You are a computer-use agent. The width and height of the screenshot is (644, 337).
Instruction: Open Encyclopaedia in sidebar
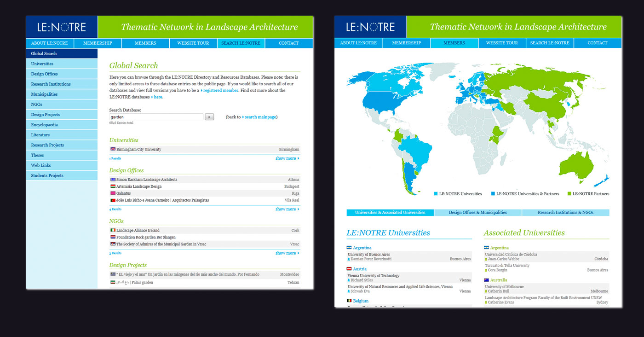(x=62, y=125)
